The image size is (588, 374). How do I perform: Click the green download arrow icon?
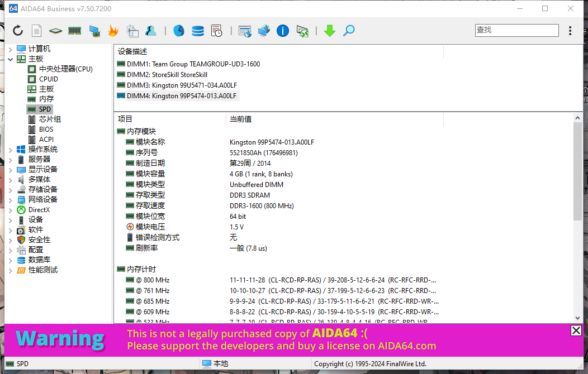point(330,31)
